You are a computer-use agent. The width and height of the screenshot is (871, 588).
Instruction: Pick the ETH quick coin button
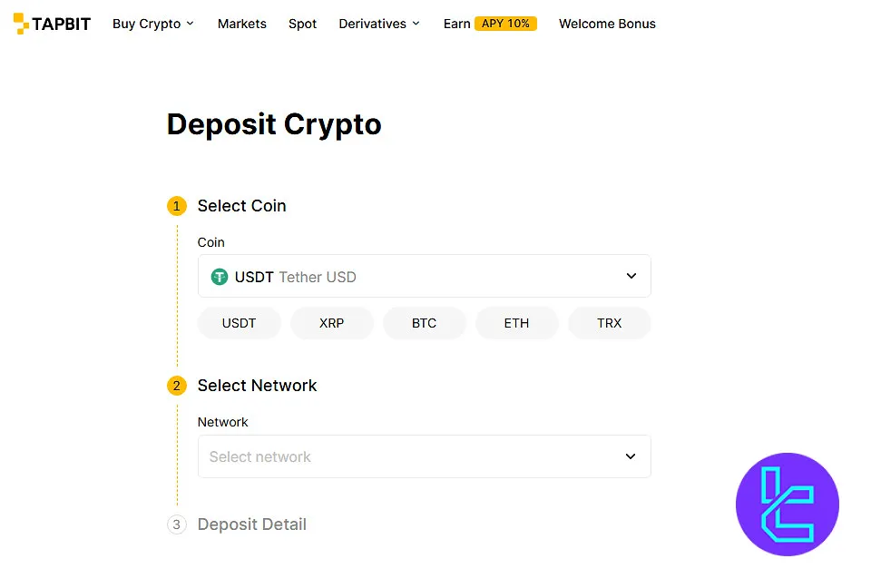click(x=517, y=323)
